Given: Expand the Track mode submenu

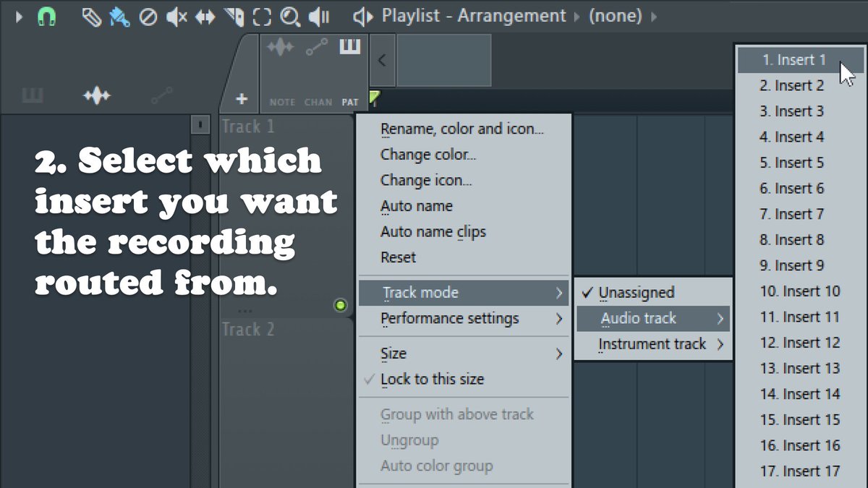Looking at the screenshot, I should [x=464, y=293].
